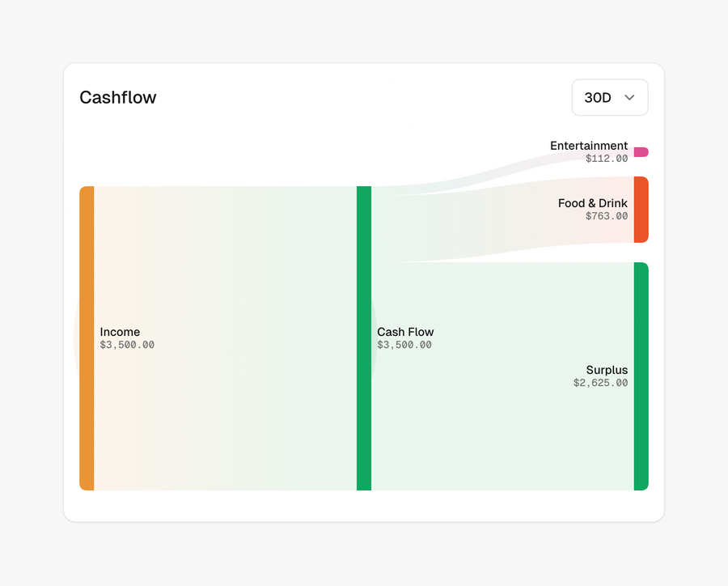
Task: Click the Income label text
Action: [x=120, y=332]
